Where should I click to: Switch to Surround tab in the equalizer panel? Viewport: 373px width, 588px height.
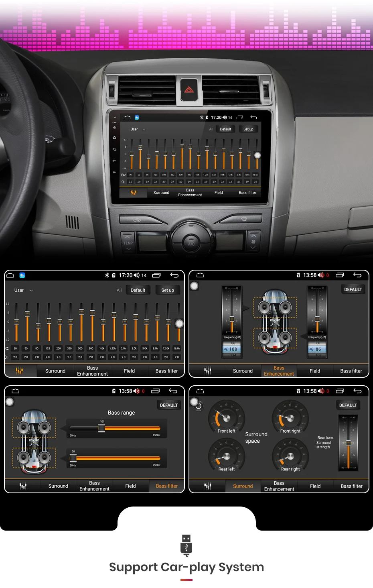pos(55,371)
